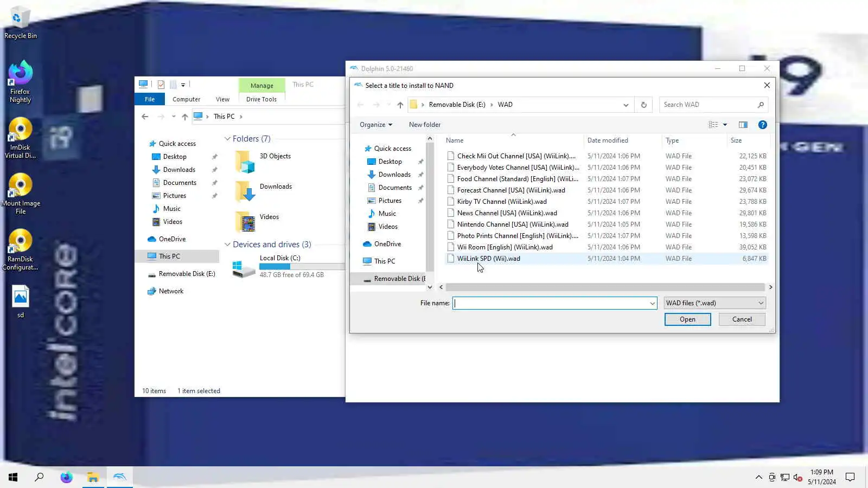Switch to File Explorer in the taskbar

click(x=93, y=477)
